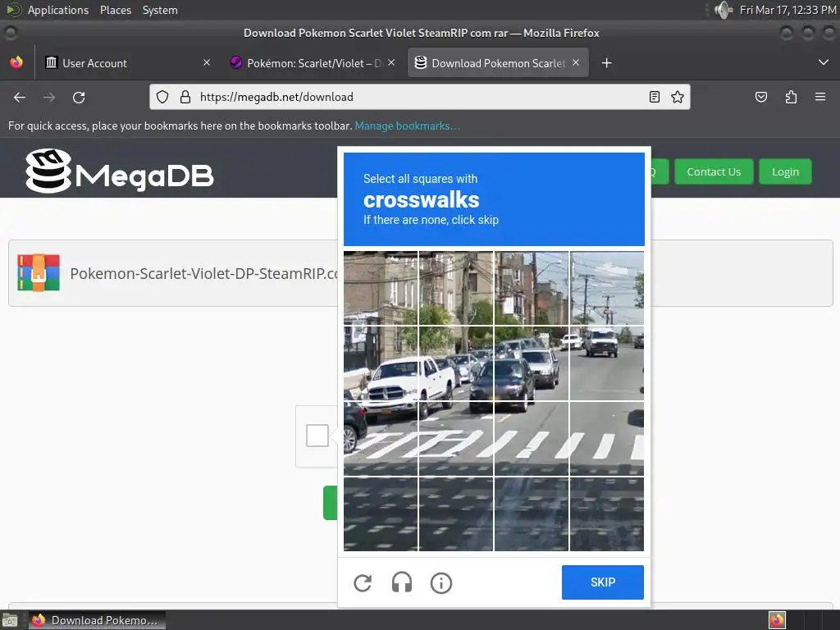Select the top-left building tile in the captcha
This screenshot has width=840, height=630.
[x=381, y=288]
